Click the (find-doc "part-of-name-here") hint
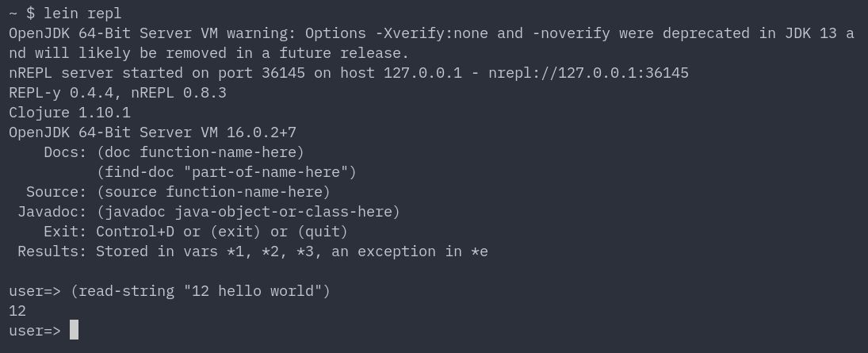Viewport: 868px width, 353px height. pos(227,172)
